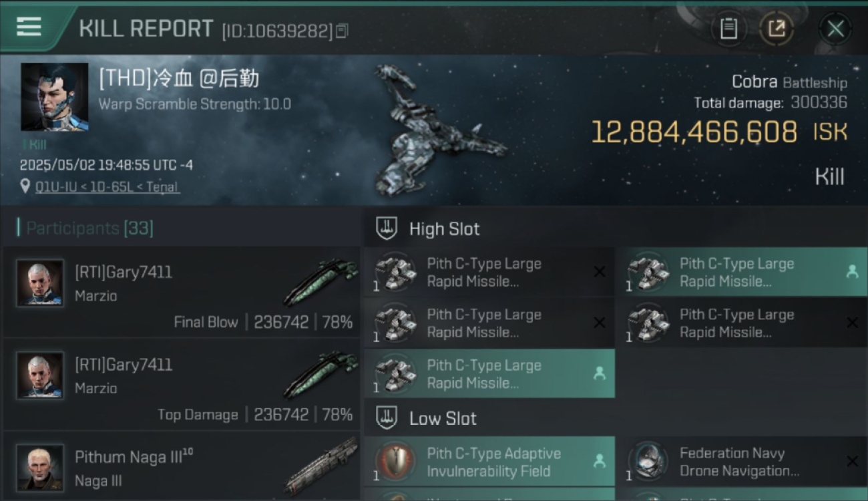Copy the kill report ID icon

341,31
